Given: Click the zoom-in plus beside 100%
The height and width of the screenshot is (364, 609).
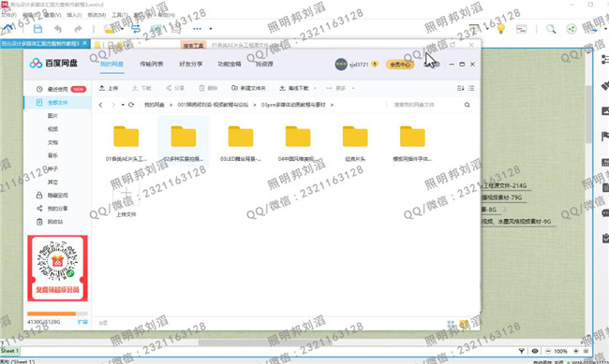Looking at the screenshot, I should (x=576, y=351).
